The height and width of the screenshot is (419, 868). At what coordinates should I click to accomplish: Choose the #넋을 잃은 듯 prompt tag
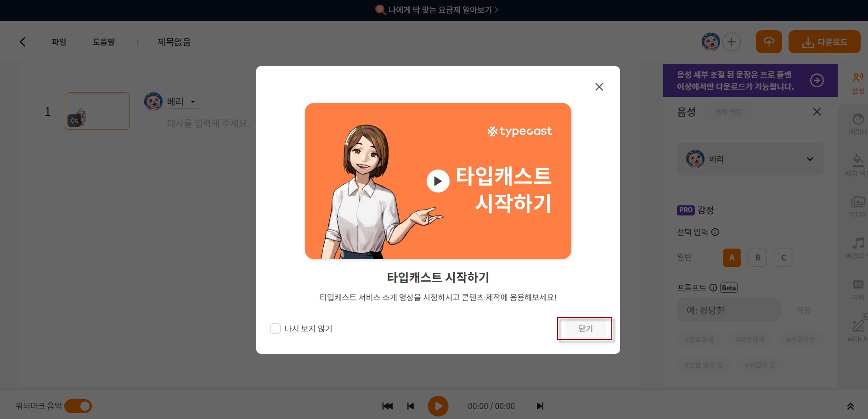[x=704, y=365]
